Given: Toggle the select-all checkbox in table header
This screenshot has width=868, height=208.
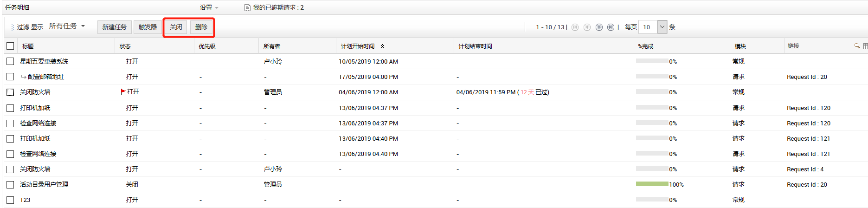Looking at the screenshot, I should click(x=10, y=46).
